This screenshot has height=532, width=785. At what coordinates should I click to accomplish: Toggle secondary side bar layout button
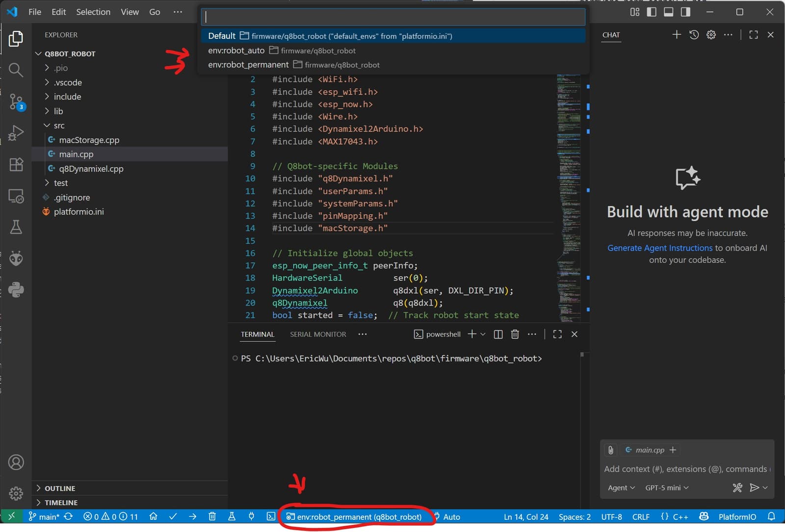(685, 12)
